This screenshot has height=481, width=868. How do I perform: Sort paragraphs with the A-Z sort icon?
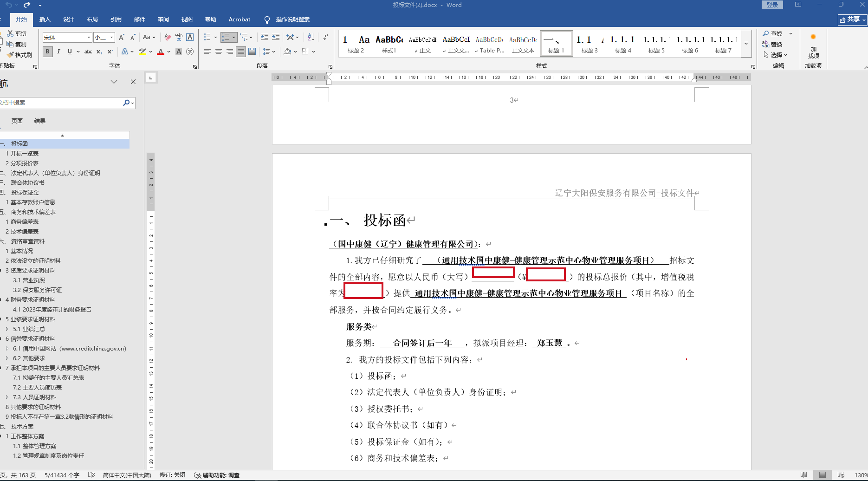point(311,37)
